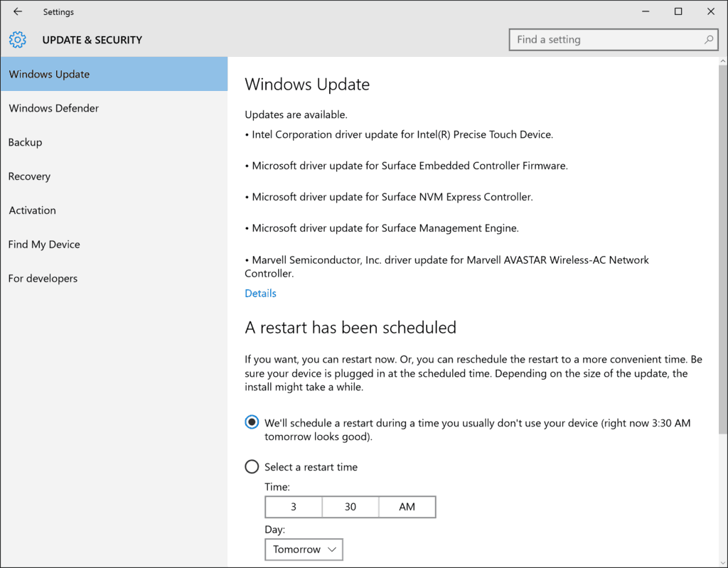Close the Settings window
The image size is (728, 568).
[711, 11]
